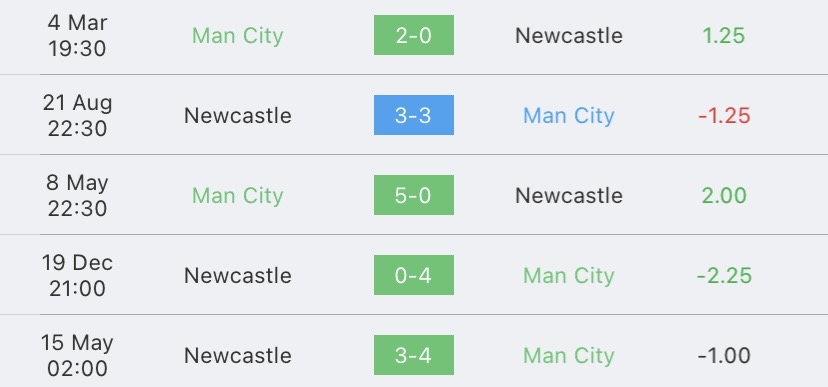This screenshot has height=387, width=828.
Task: Select Newcastle in 19 Dec match
Action: [238, 276]
